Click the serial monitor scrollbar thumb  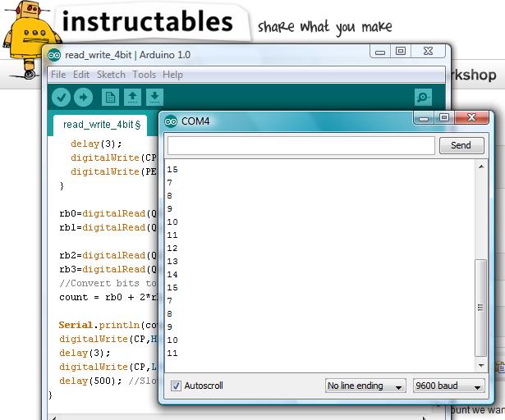point(480,308)
